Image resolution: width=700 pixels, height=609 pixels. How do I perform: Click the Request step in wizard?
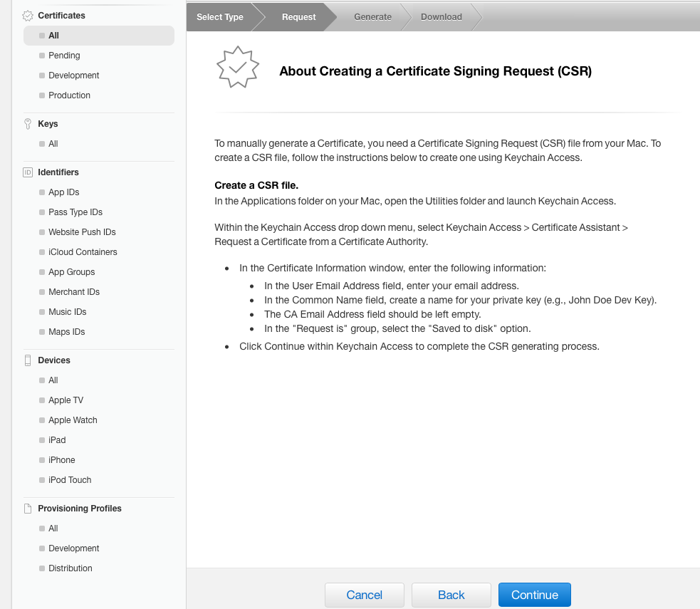tap(298, 17)
